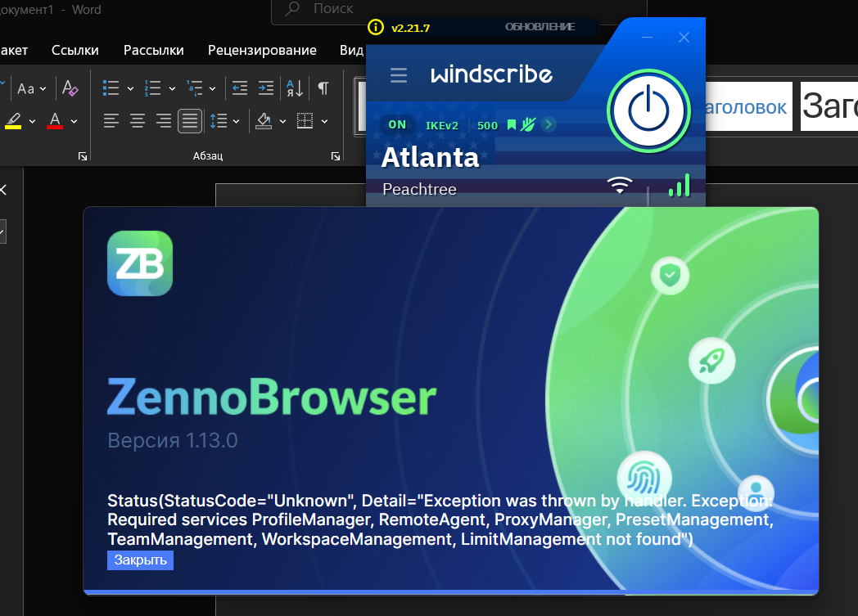Click the ZennoBrowser loading progress bar

coord(451,592)
